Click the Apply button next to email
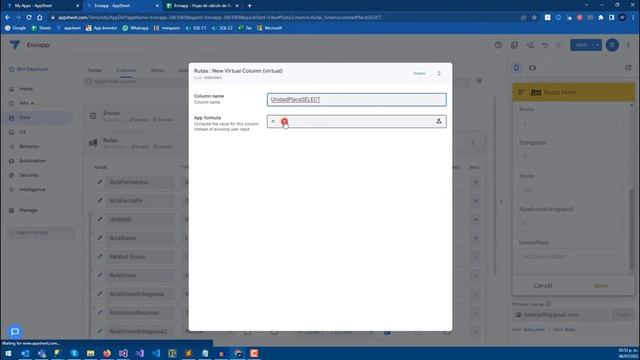 click(623, 315)
